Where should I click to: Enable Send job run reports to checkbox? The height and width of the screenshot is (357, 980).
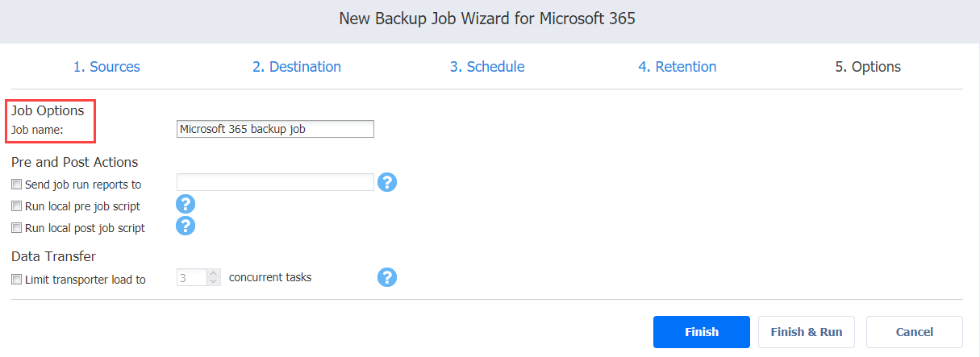(17, 185)
